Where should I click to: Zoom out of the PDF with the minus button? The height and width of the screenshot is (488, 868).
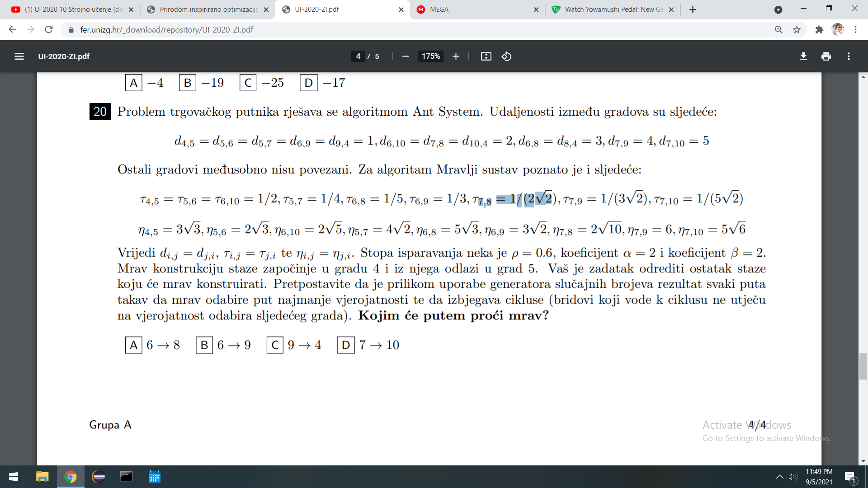[406, 56]
